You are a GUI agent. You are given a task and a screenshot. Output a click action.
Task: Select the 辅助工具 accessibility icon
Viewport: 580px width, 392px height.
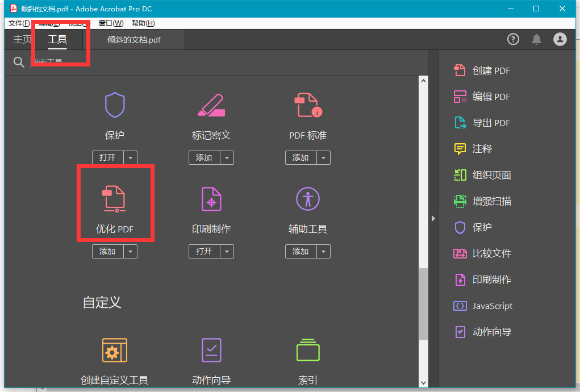308,199
